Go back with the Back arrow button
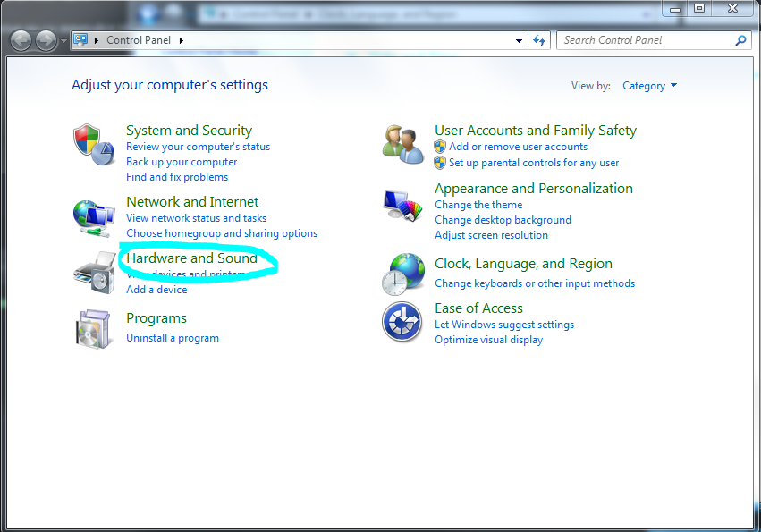The height and width of the screenshot is (532, 761). click(x=21, y=41)
